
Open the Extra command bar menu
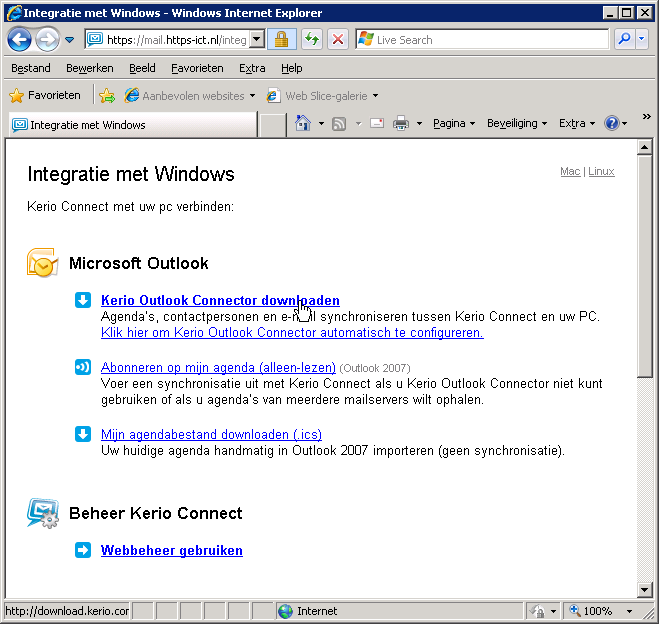tap(577, 123)
